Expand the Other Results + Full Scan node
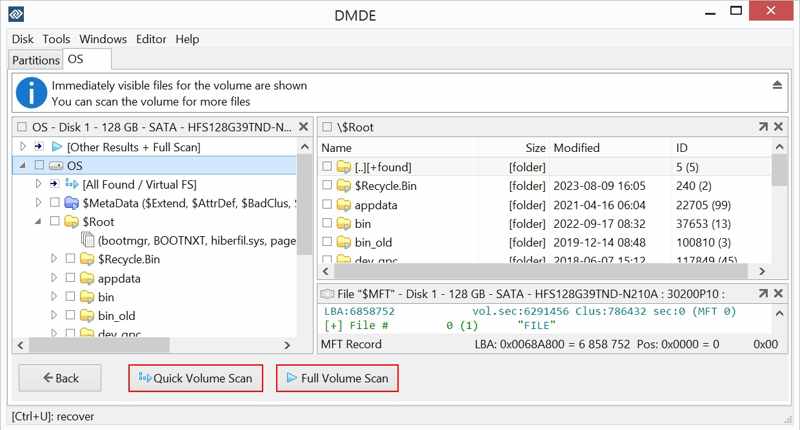This screenshot has width=800, height=430. [23, 146]
